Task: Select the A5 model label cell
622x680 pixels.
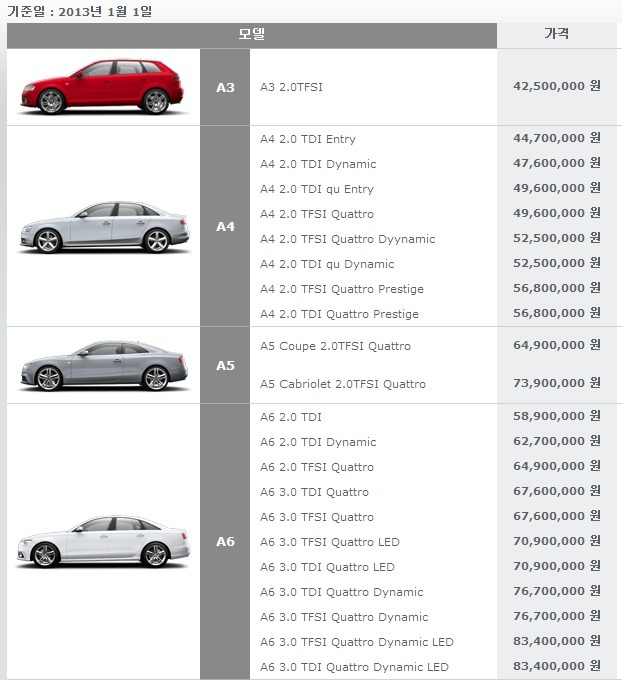Action: [225, 365]
